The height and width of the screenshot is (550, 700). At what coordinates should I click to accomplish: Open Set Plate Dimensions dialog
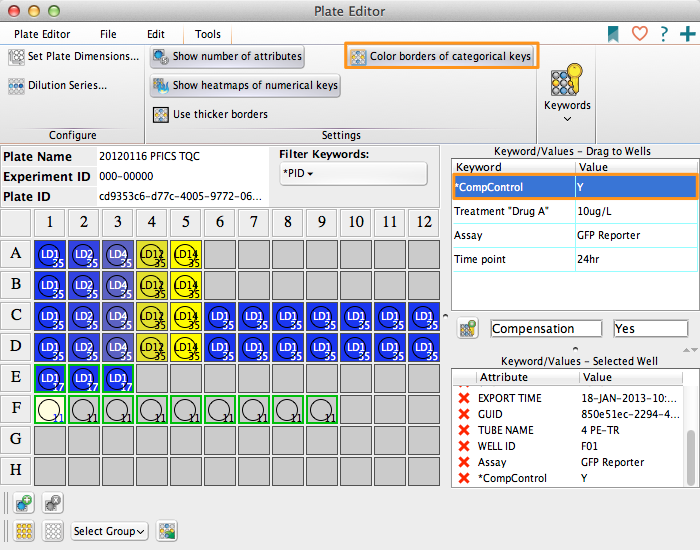[x=74, y=56]
